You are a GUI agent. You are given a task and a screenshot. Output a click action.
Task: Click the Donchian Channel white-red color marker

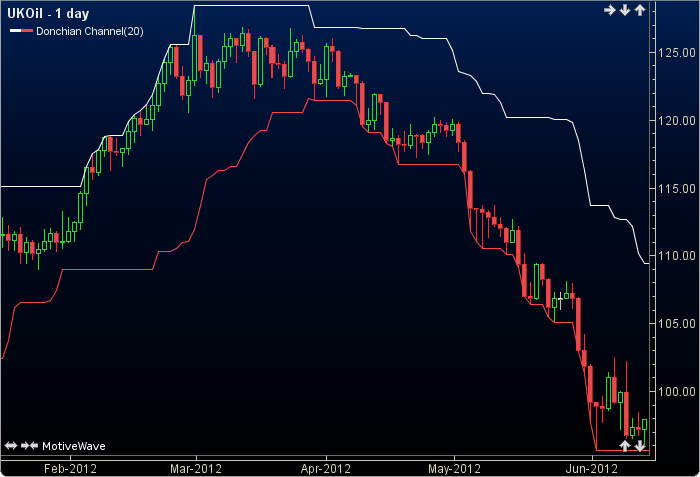(x=21, y=31)
